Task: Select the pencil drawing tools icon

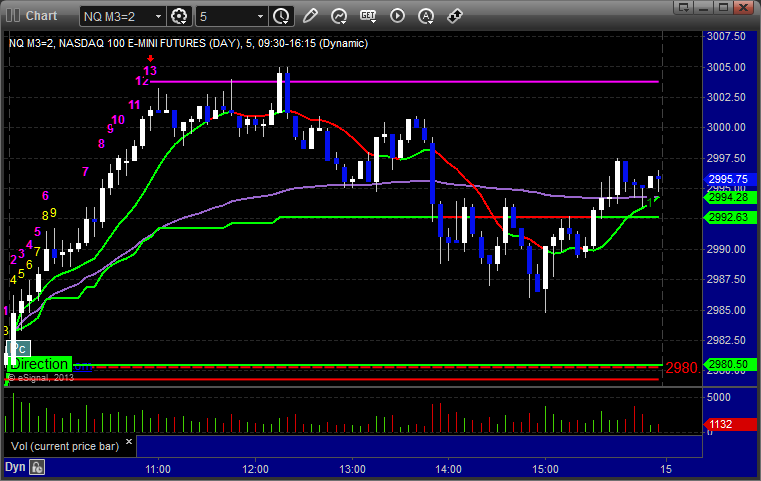Action: (310, 16)
